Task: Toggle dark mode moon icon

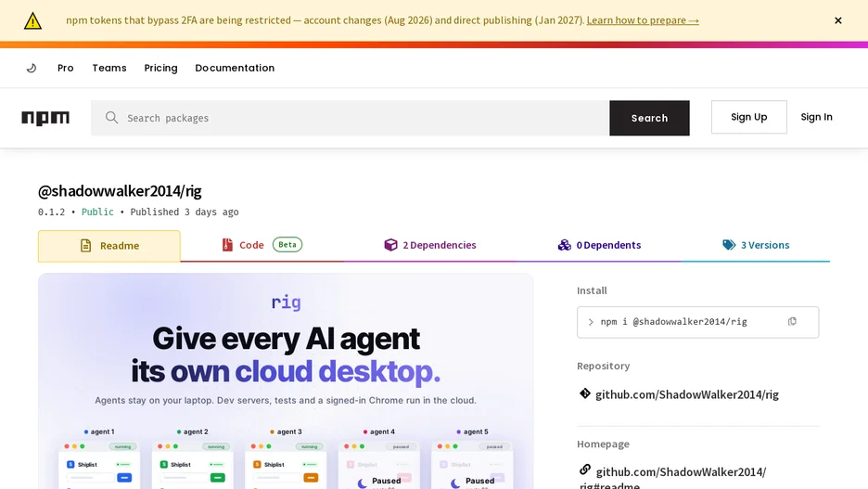Action: point(32,68)
